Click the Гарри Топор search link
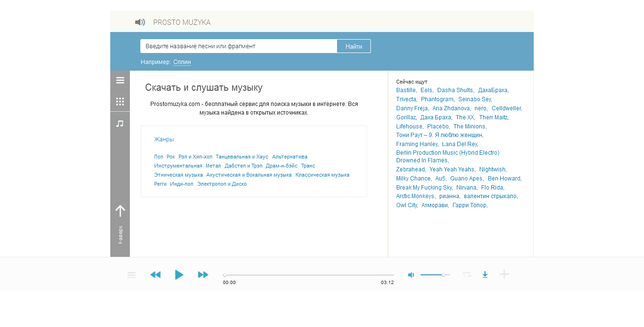The width and height of the screenshot is (644, 327). pyautogui.click(x=469, y=205)
